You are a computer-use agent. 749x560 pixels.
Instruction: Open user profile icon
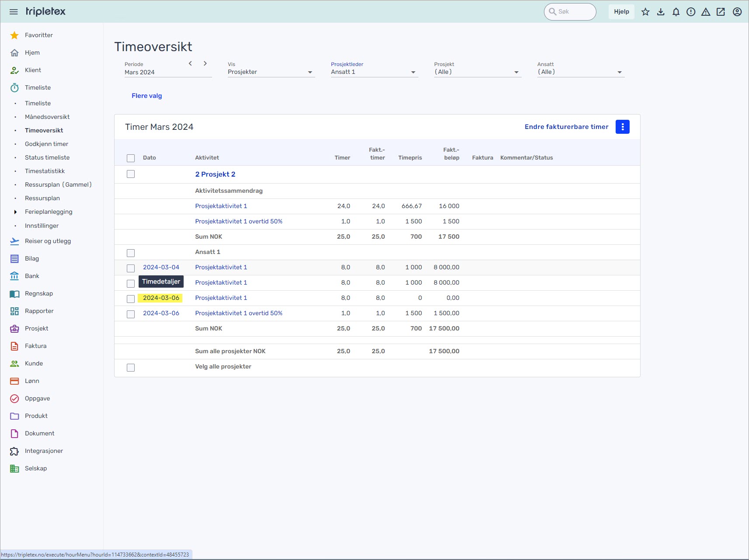click(737, 12)
